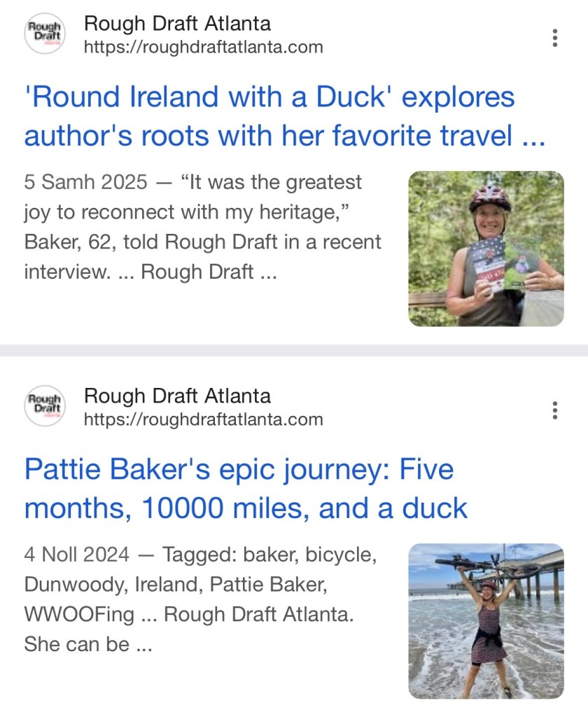Click the roughdraftatlanta.com URL in first result
The height and width of the screenshot is (717, 588).
(x=203, y=48)
